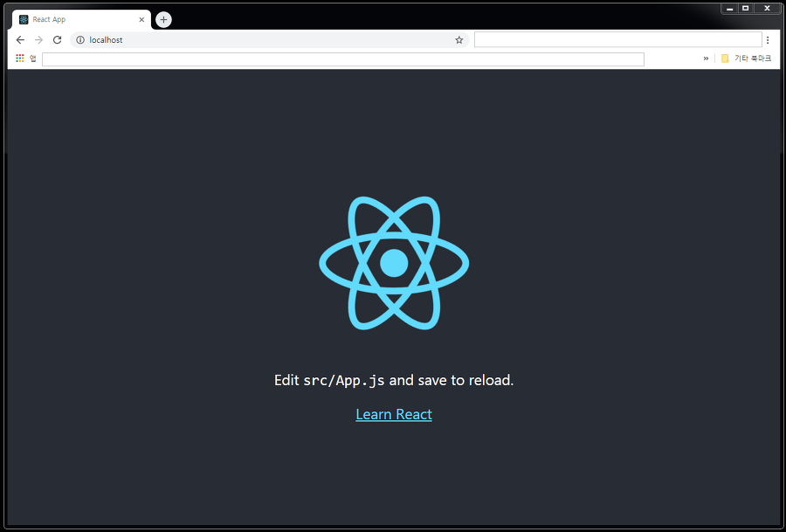Click the spinning React logo
Viewport: 786px width, 532px height.
point(394,263)
